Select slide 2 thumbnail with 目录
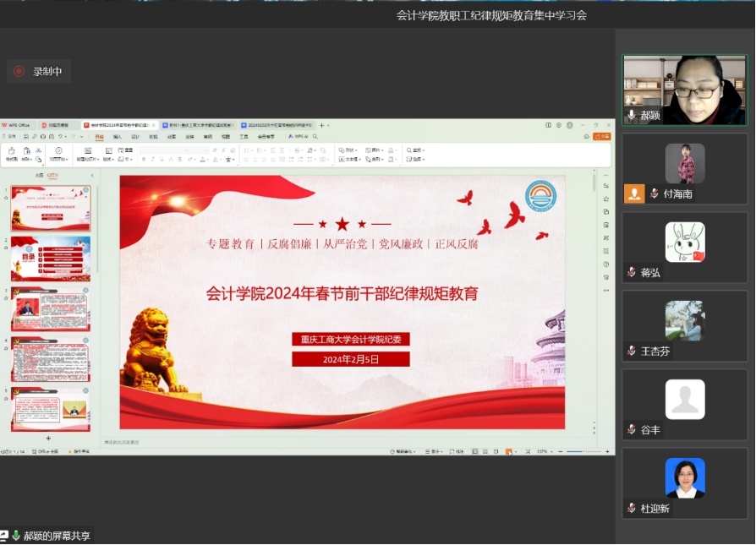 coord(51,259)
